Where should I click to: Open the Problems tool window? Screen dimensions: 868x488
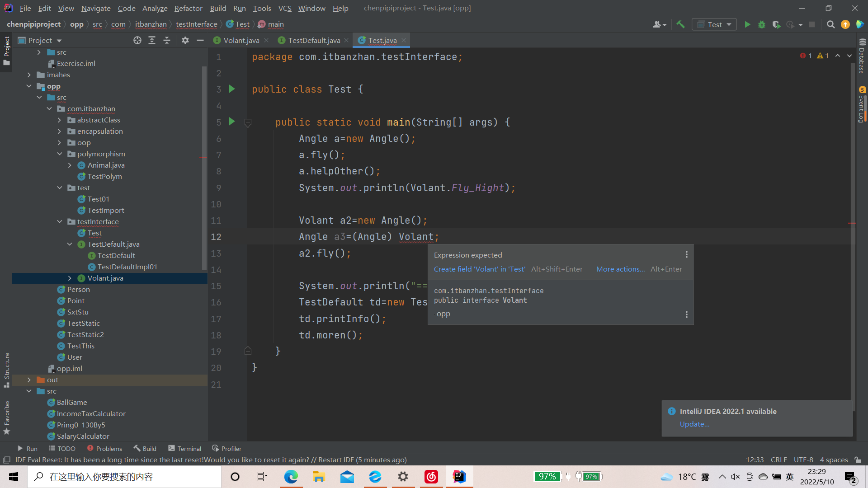point(104,448)
